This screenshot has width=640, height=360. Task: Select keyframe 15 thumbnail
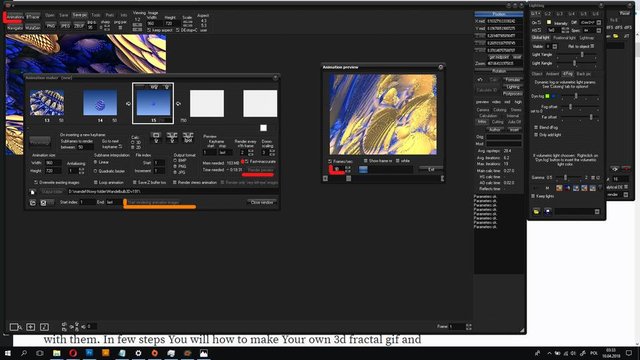[153, 103]
